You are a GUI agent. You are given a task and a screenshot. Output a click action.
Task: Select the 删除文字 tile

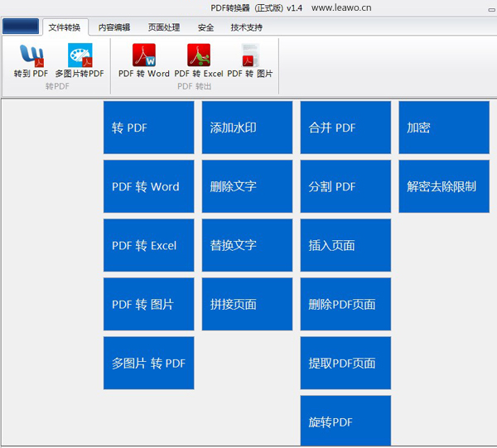coord(247,186)
